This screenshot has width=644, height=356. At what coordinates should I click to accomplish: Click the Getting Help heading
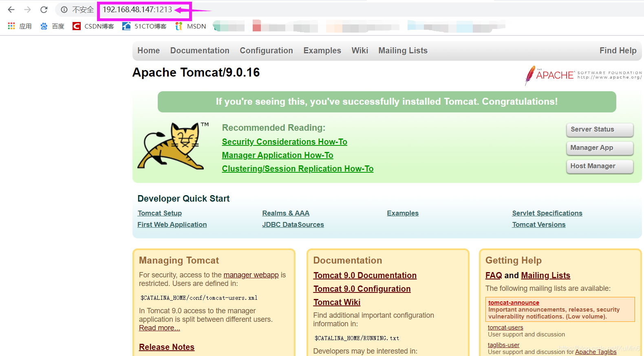click(x=514, y=261)
